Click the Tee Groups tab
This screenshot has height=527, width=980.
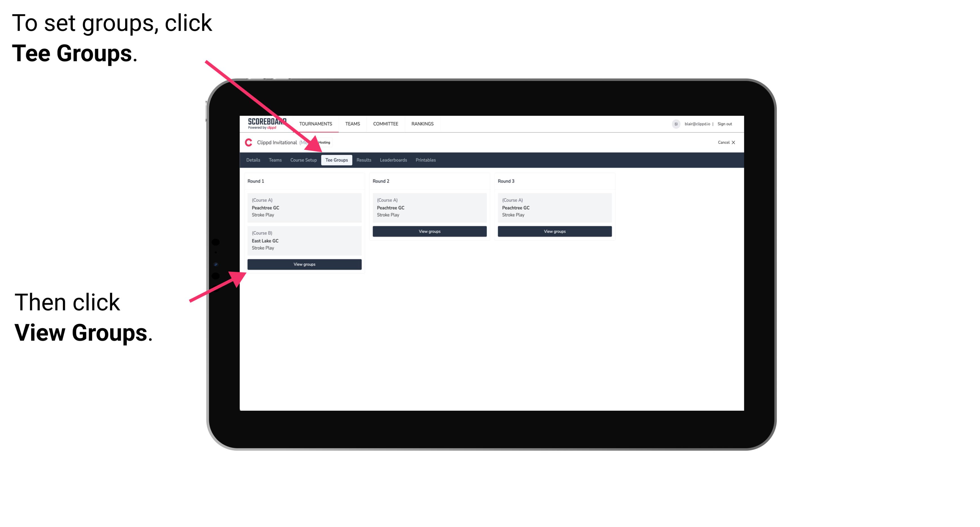click(336, 160)
